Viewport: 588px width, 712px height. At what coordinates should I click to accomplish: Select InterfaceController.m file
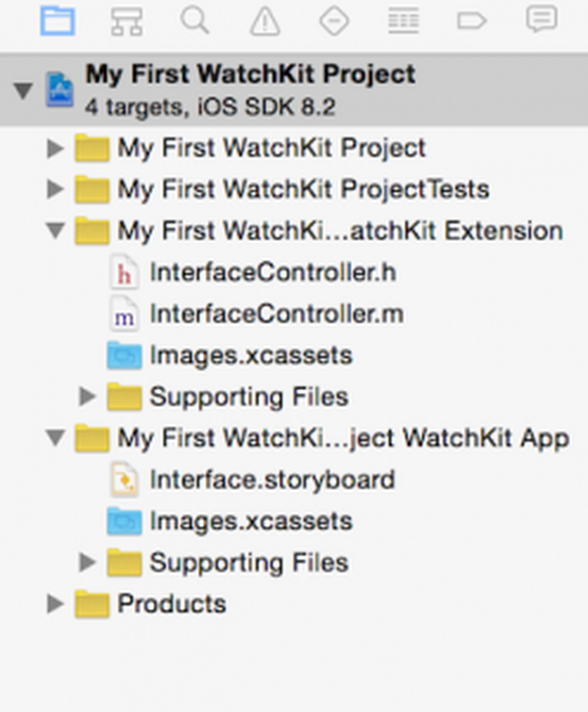coord(256,314)
